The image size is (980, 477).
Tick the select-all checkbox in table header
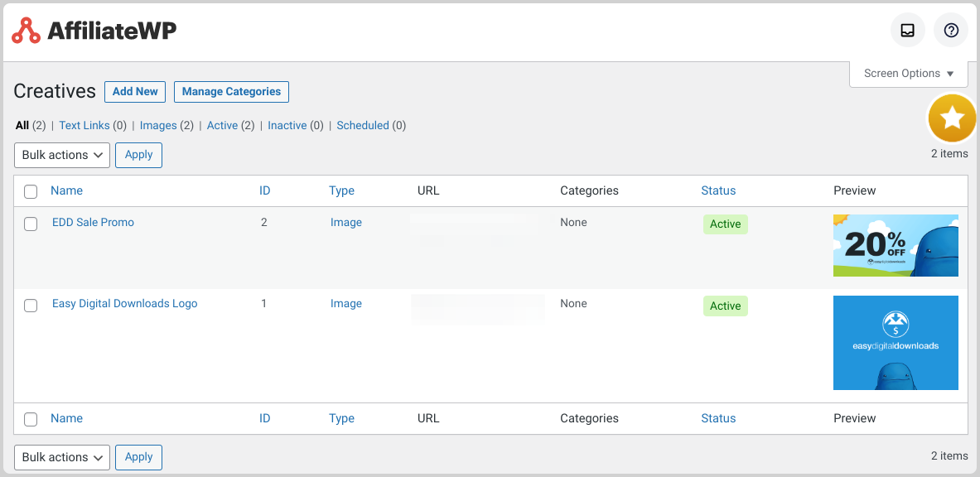(x=31, y=191)
